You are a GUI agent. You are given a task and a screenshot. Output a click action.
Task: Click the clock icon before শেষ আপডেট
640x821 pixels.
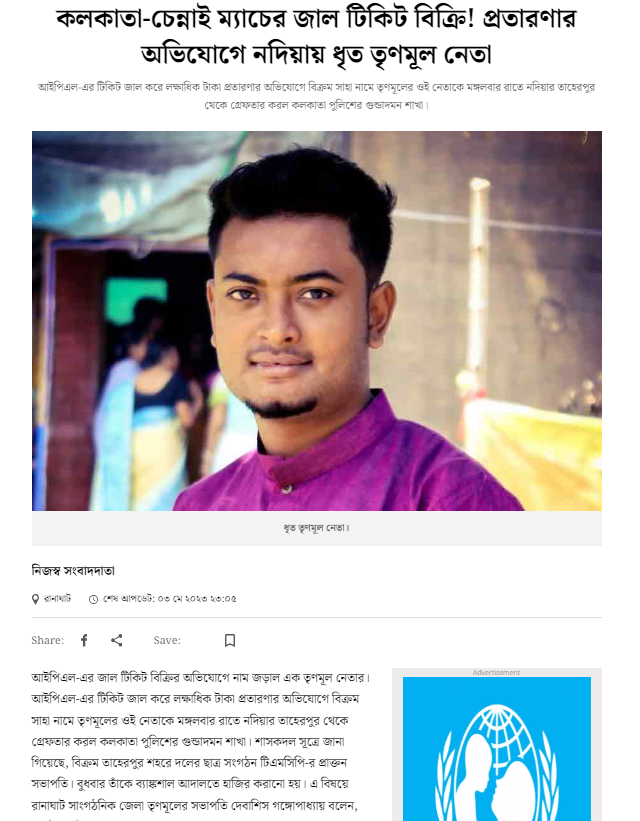93,599
